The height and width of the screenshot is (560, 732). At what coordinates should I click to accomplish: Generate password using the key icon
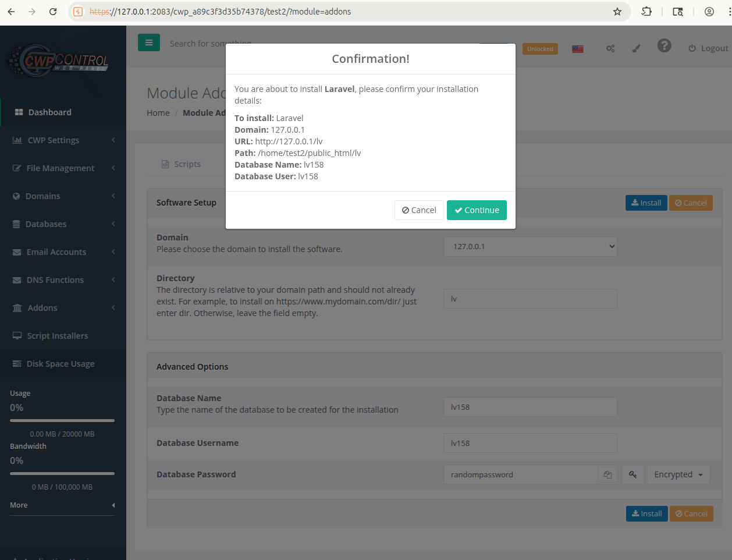coord(632,475)
